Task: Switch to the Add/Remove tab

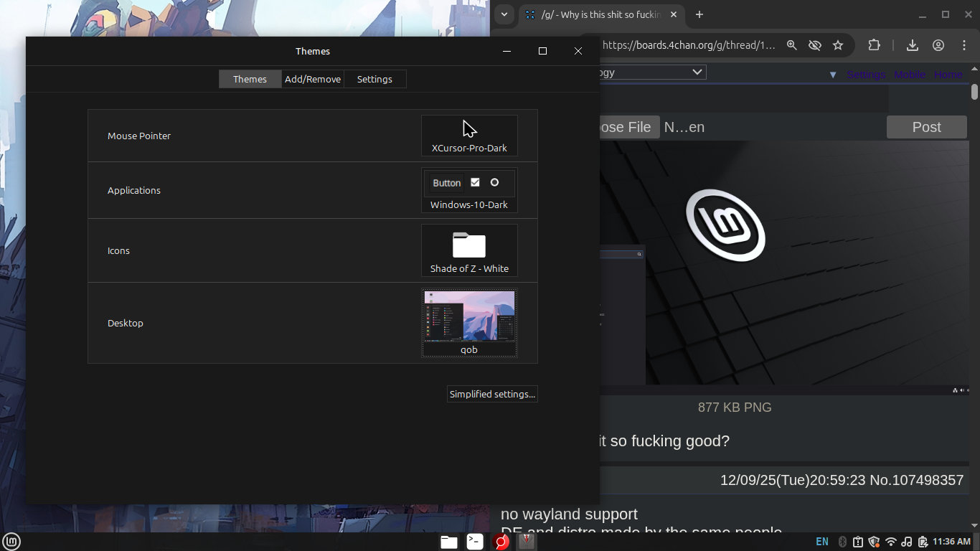Action: 313,79
